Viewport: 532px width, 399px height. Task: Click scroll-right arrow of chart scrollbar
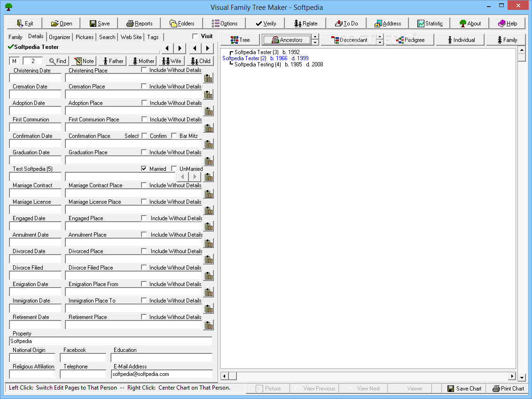coord(512,376)
